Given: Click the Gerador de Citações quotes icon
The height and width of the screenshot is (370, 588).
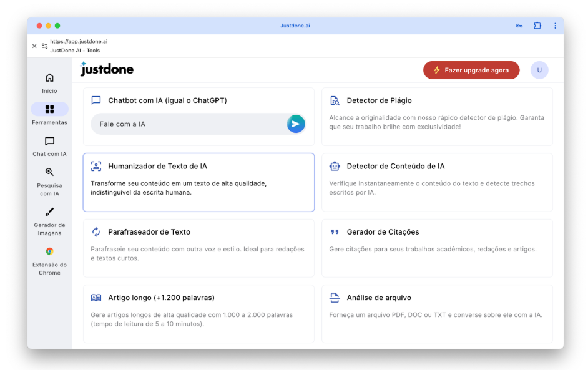Looking at the screenshot, I should point(335,232).
